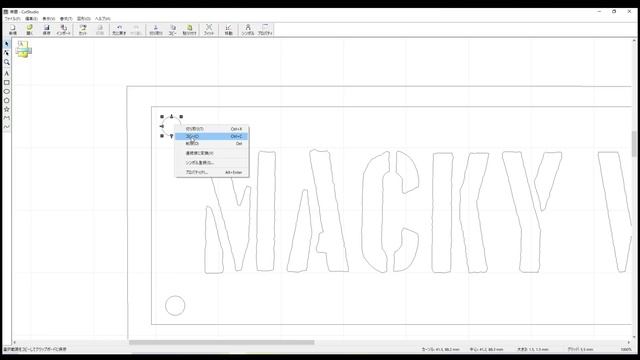Select the freehand curve tool
The width and height of the screenshot is (640, 360).
click(7, 127)
